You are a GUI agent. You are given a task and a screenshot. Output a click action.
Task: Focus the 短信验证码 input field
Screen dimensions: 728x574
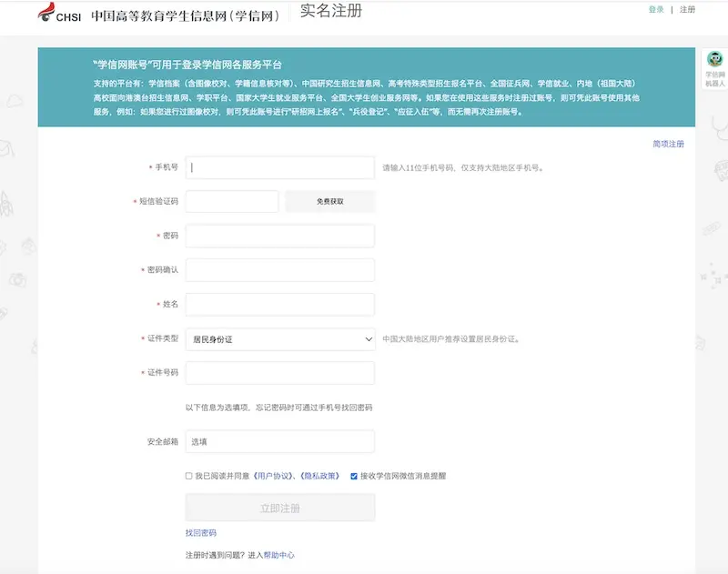click(232, 201)
